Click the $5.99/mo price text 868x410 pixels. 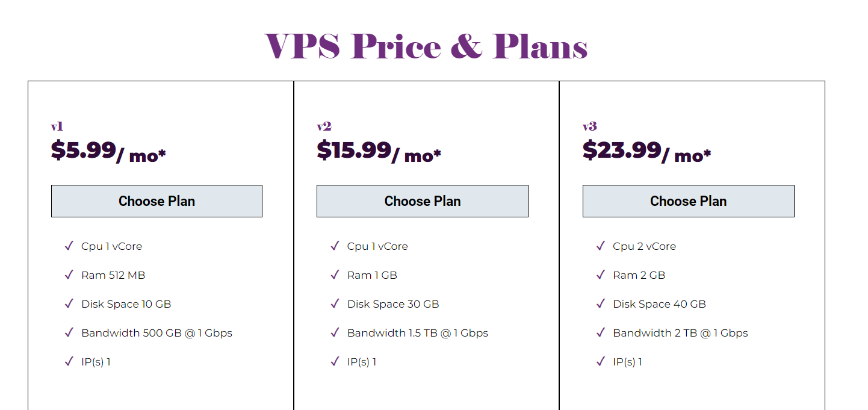pos(108,151)
